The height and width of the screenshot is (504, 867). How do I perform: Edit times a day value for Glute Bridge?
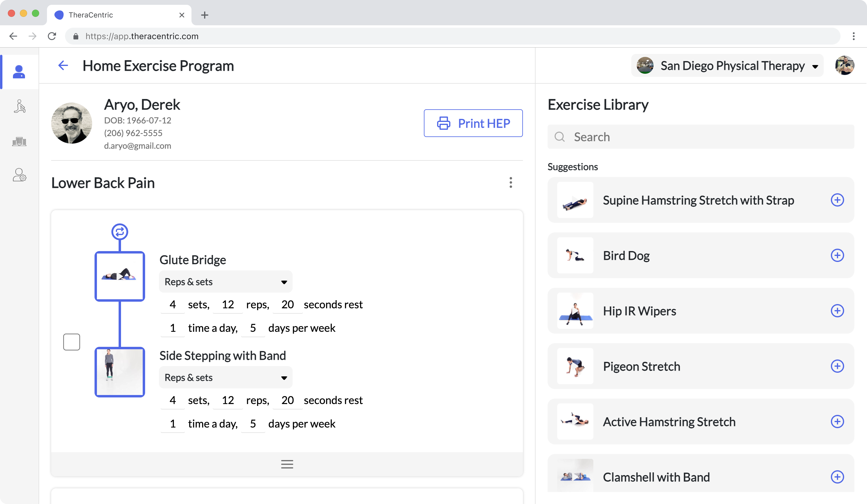173,328
